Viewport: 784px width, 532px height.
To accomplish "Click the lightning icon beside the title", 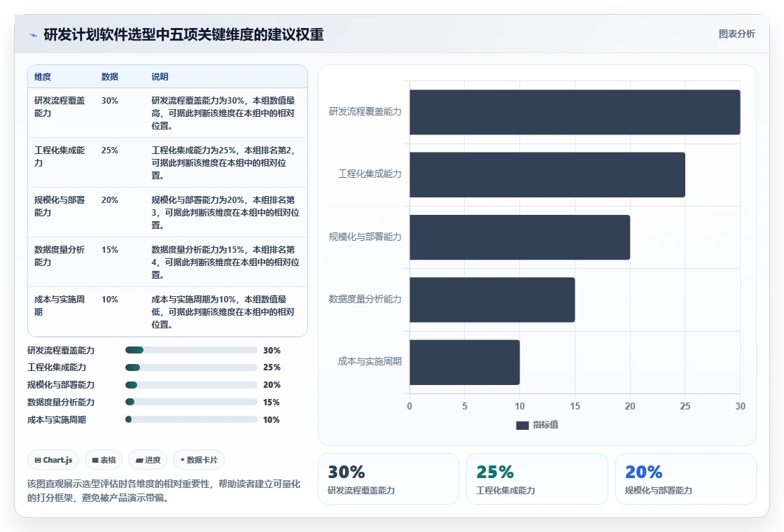I will [x=34, y=35].
